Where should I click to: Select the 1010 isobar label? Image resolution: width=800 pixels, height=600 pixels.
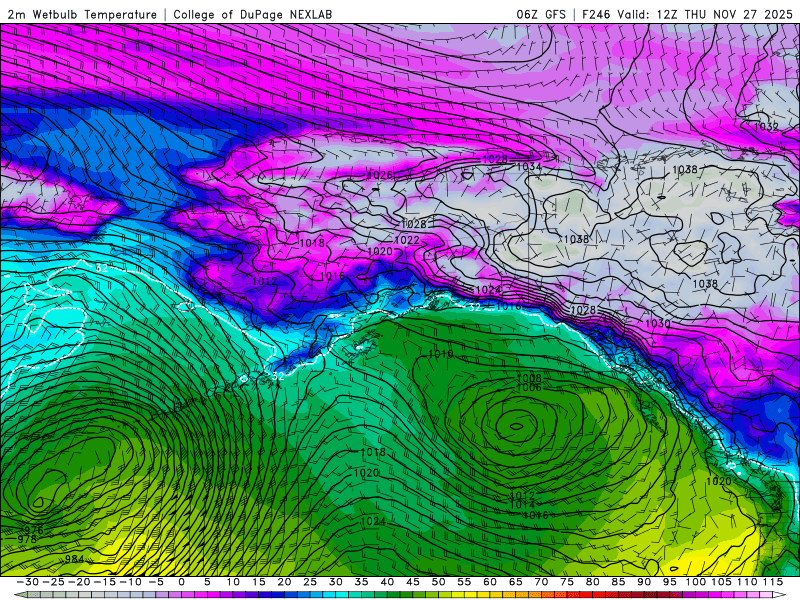pos(441,354)
